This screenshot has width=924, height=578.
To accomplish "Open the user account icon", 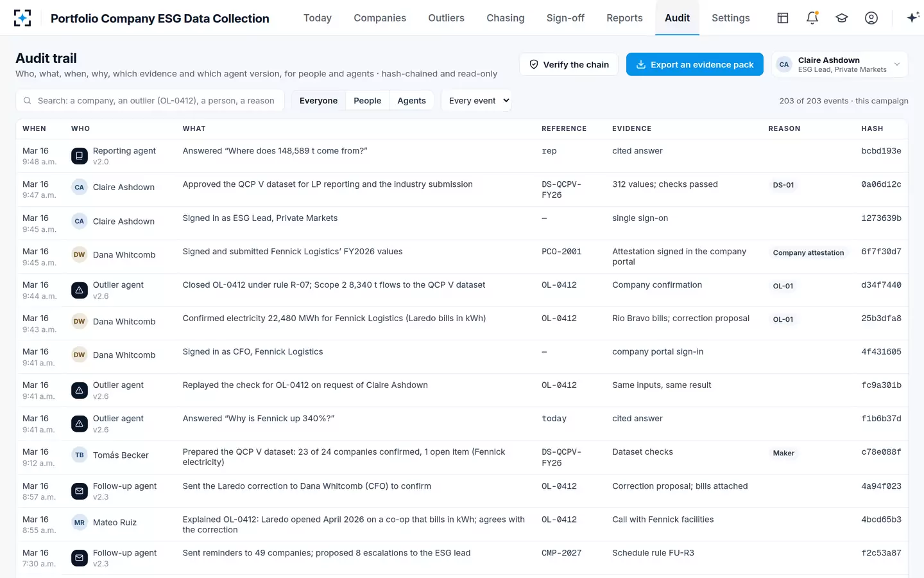I will 871,18.
